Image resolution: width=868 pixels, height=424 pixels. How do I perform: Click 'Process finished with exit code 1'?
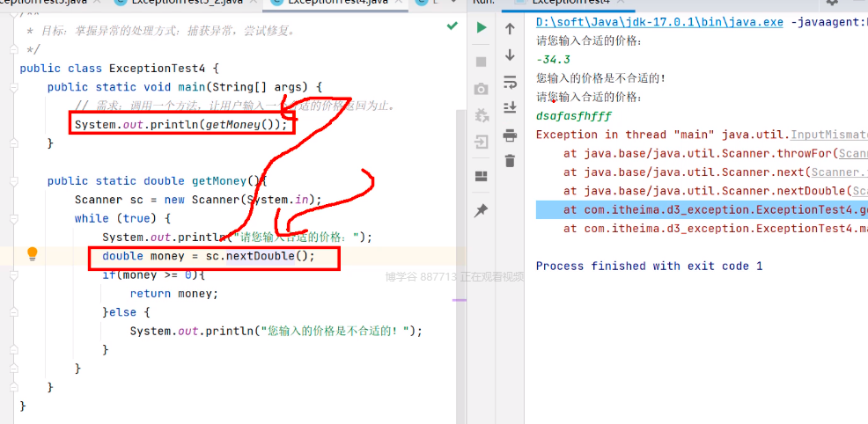(650, 266)
